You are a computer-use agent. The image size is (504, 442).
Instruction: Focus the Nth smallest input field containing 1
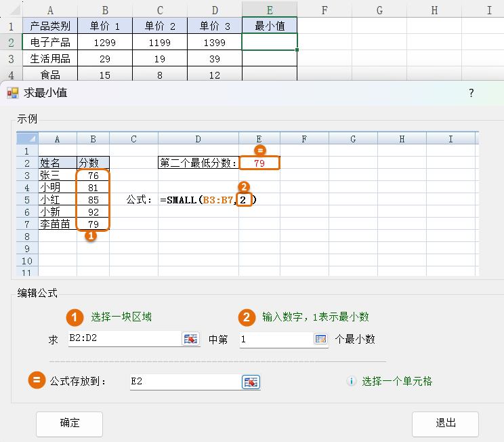[x=274, y=339]
